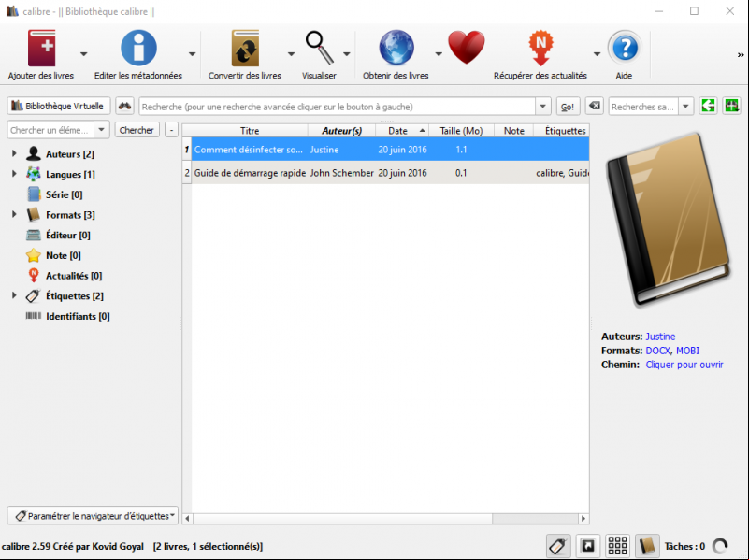Click Obtenir des livres globe icon
Viewport: 749px width, 560px height.
click(396, 48)
